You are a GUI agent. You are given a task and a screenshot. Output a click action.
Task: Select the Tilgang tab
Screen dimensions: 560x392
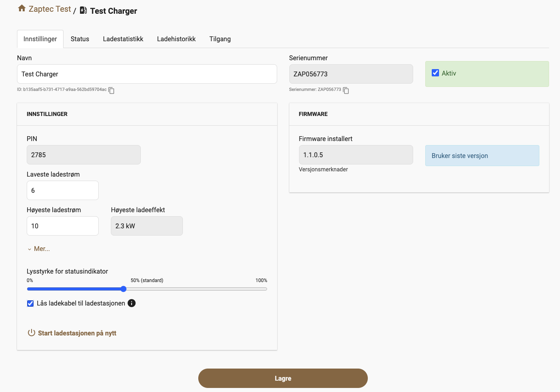tap(220, 39)
